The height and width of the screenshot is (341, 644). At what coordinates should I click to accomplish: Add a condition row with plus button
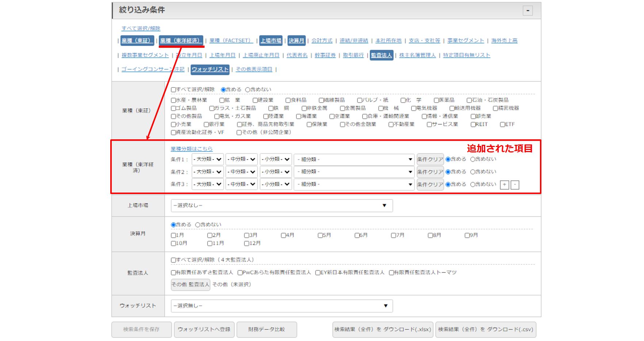point(504,185)
